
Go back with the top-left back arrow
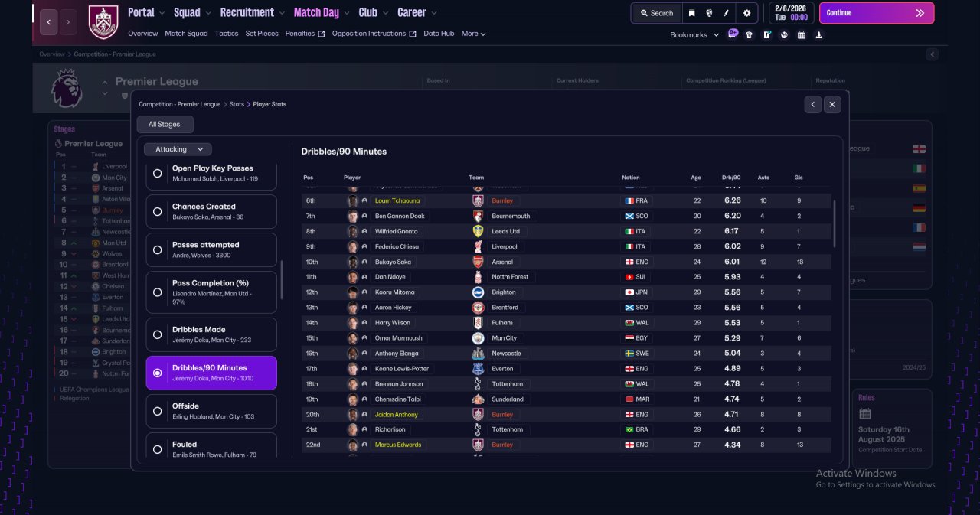[48, 21]
